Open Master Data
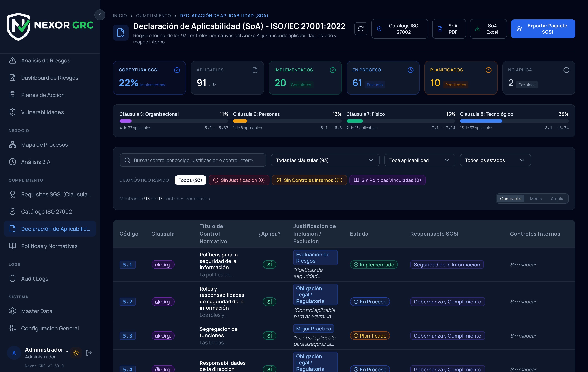Screen dimensions: 588x372 pos(50,311)
